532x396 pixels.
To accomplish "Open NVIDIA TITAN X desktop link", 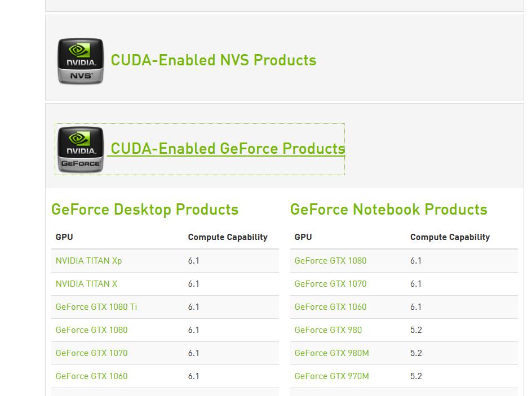I will tap(86, 284).
